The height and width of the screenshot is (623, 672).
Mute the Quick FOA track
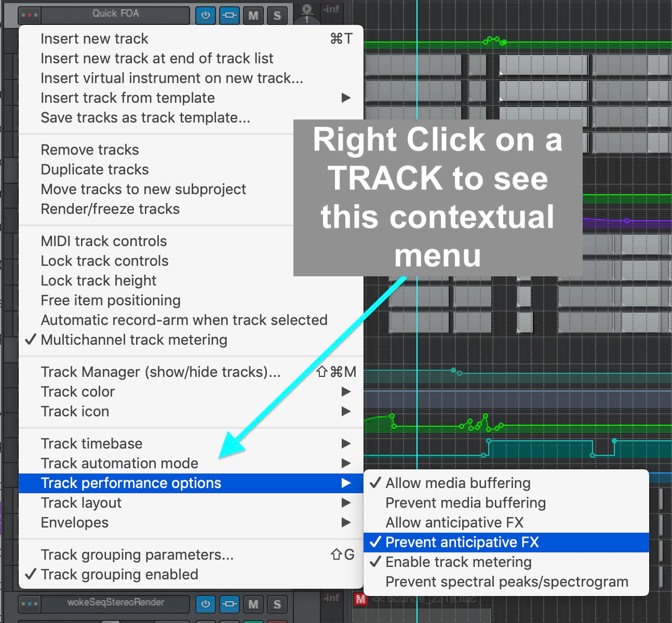tap(253, 15)
